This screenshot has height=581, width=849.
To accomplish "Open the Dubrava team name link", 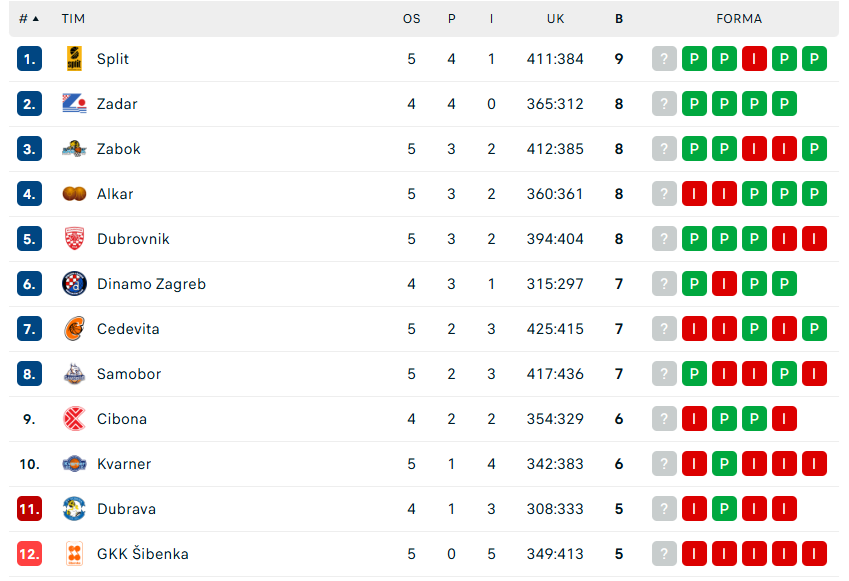I will pos(126,509).
